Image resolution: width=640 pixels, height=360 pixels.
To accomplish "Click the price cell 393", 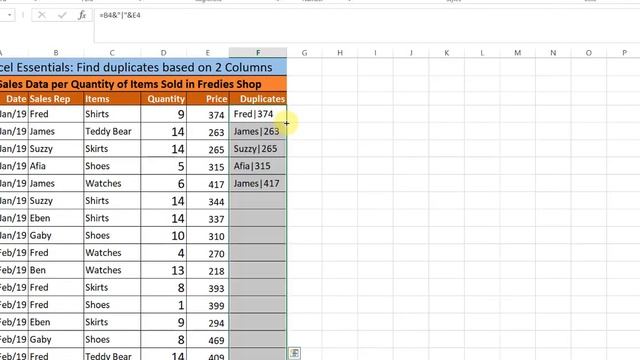I will click(x=208, y=288).
